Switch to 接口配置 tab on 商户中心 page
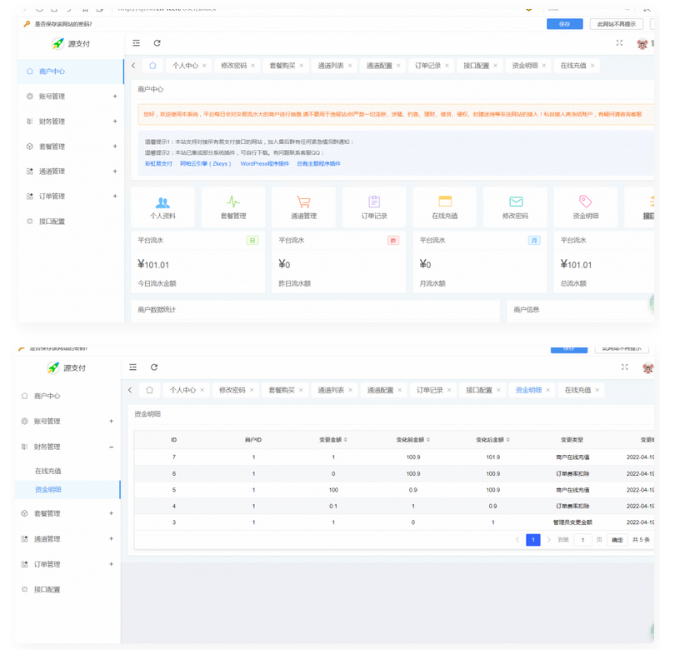Image resolution: width=697 pixels, height=655 pixels. pos(476,66)
